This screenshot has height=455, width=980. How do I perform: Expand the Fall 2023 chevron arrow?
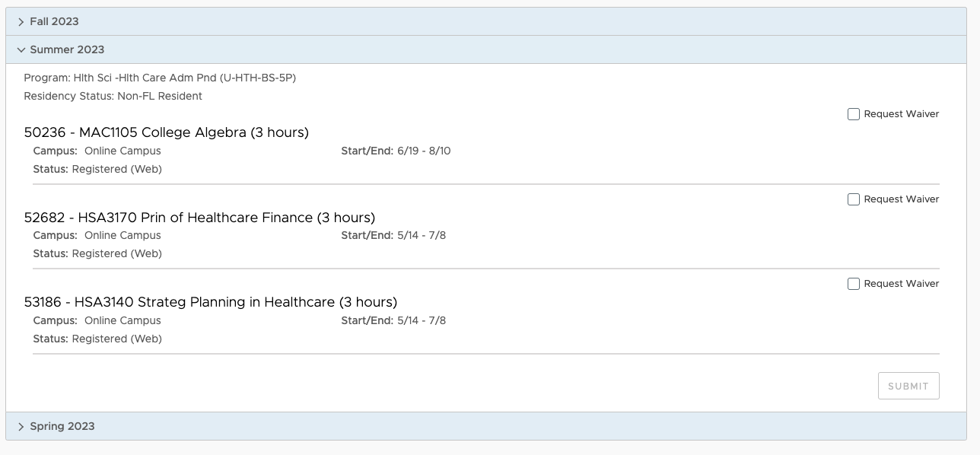21,22
